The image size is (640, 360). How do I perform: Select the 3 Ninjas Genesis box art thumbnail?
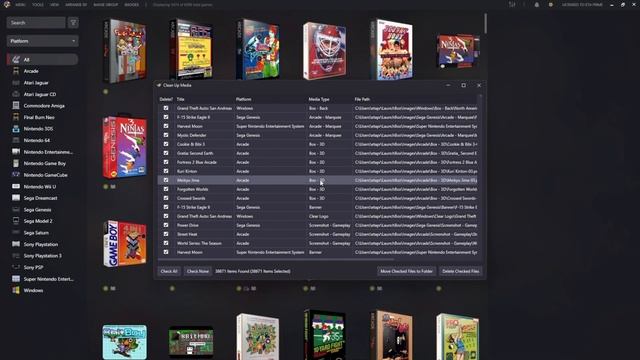point(125,148)
